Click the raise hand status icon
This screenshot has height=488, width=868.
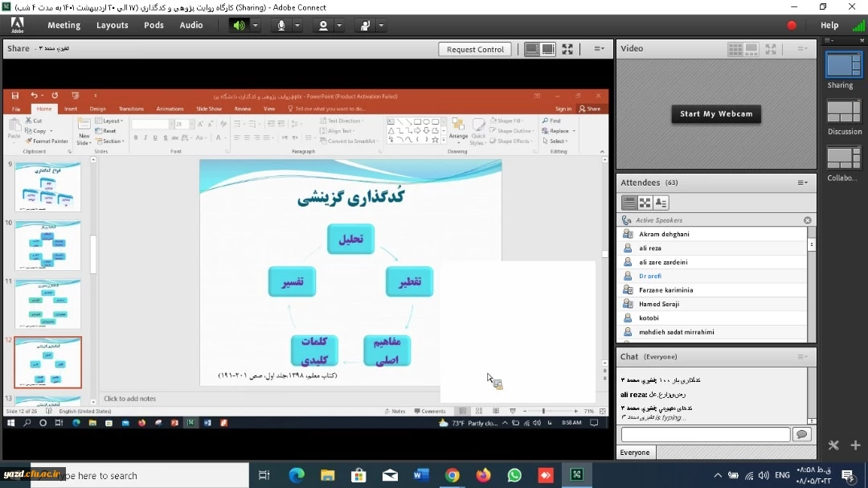365,25
